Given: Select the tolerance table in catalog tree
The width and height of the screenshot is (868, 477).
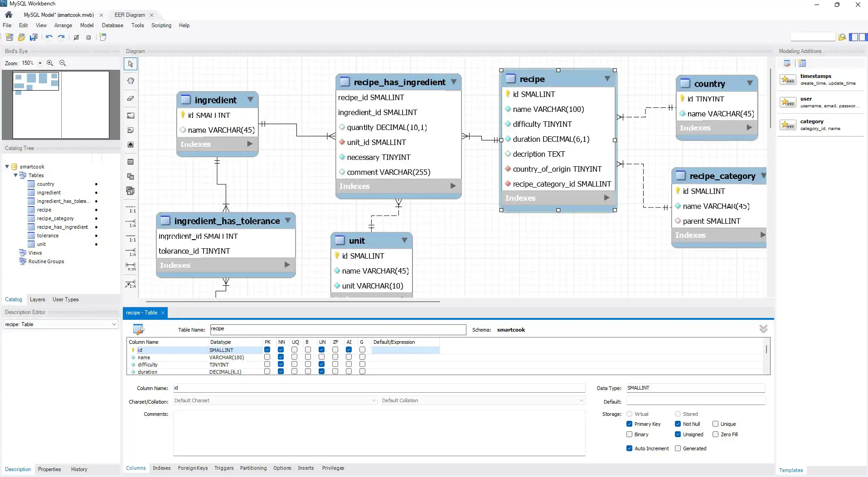Looking at the screenshot, I should tap(47, 236).
